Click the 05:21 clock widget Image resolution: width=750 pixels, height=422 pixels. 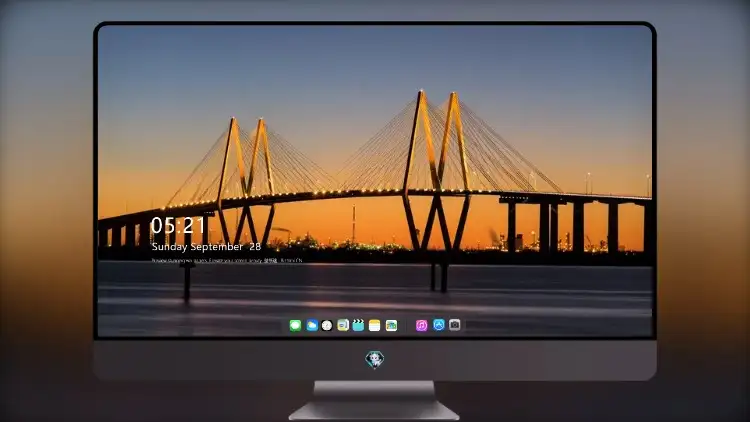coord(178,225)
